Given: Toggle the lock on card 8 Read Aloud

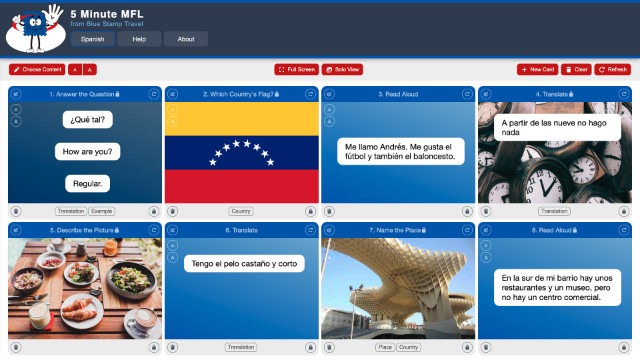Looking at the screenshot, I should (624, 347).
